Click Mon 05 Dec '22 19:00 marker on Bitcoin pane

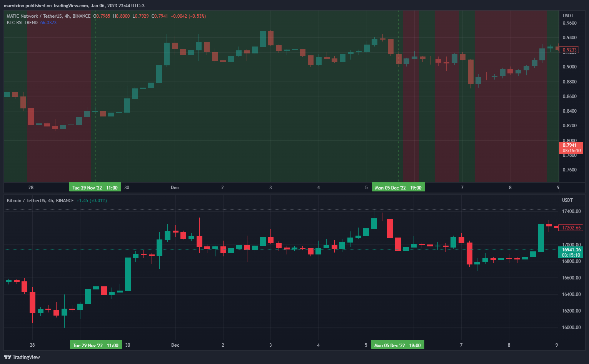click(x=398, y=345)
